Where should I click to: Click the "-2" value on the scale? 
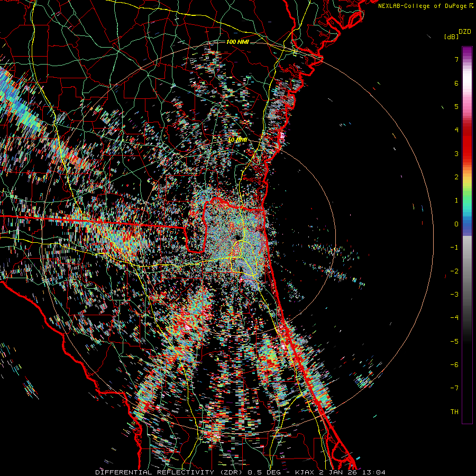454,271
